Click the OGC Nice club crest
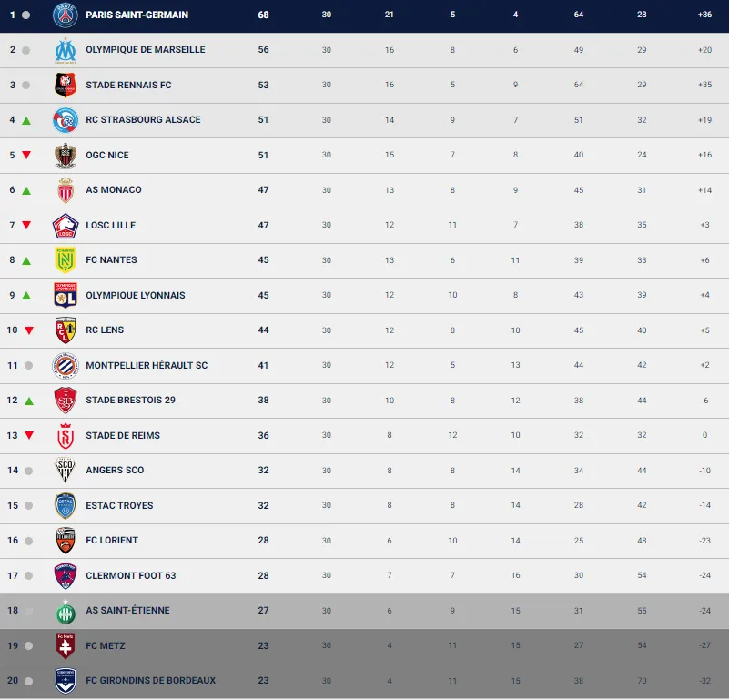Viewport: 729px width, 700px height. 65,155
